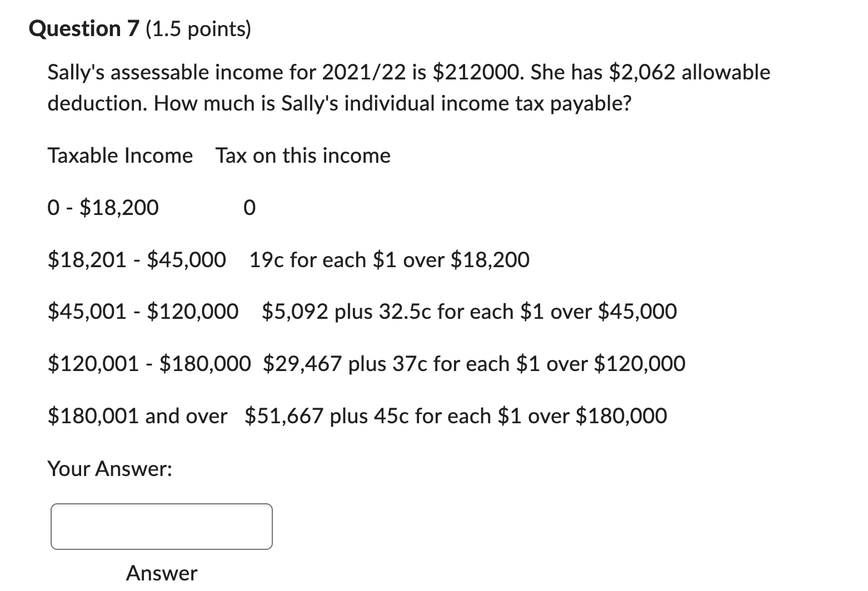Click the $45,001 - $120,000 bracket row
The width and height of the screenshot is (868, 591).
click(142, 312)
